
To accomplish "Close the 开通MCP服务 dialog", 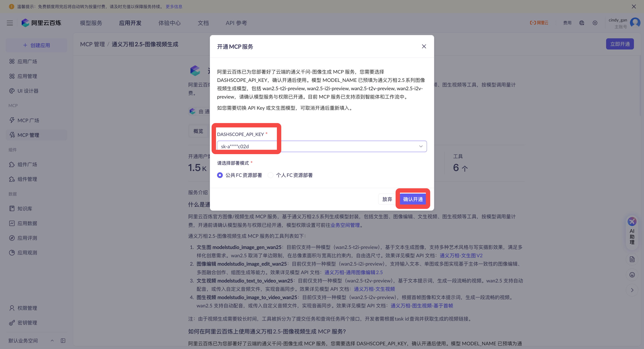I will (424, 46).
